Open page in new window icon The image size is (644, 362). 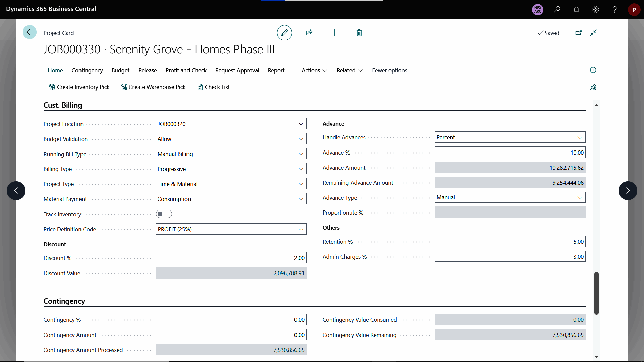tap(578, 33)
